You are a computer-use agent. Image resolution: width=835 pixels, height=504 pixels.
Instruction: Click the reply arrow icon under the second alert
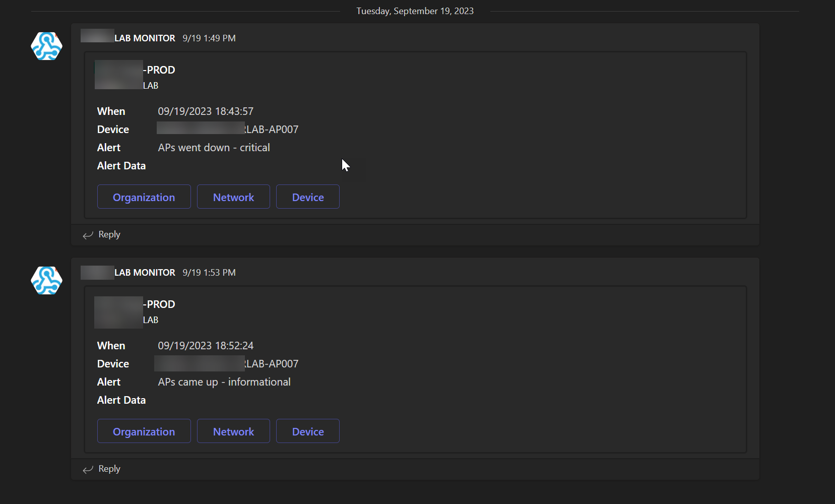point(88,469)
